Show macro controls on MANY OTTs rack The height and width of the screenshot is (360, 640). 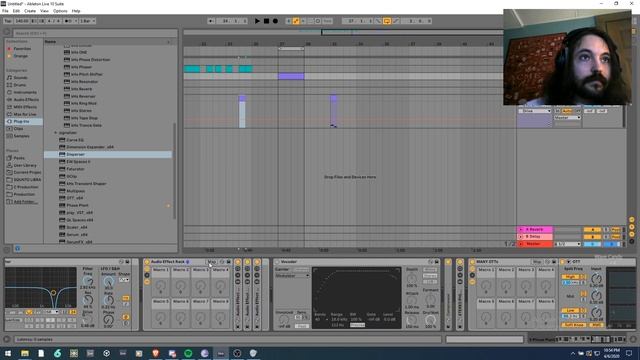pos(472,269)
